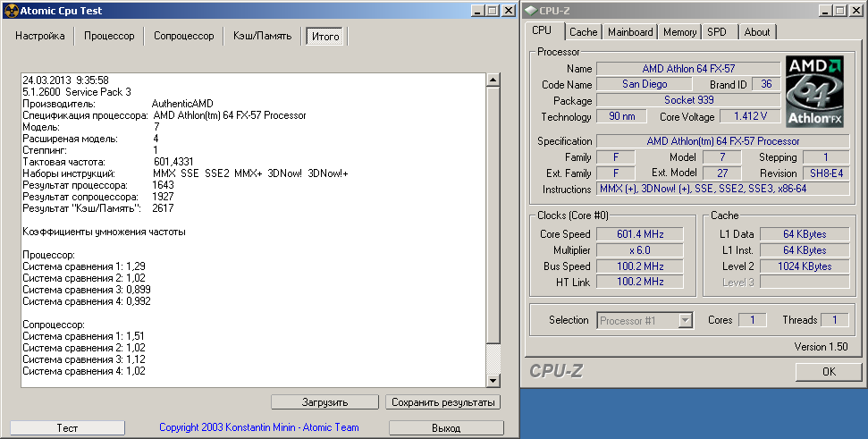Click the Загрузить button

(x=325, y=402)
